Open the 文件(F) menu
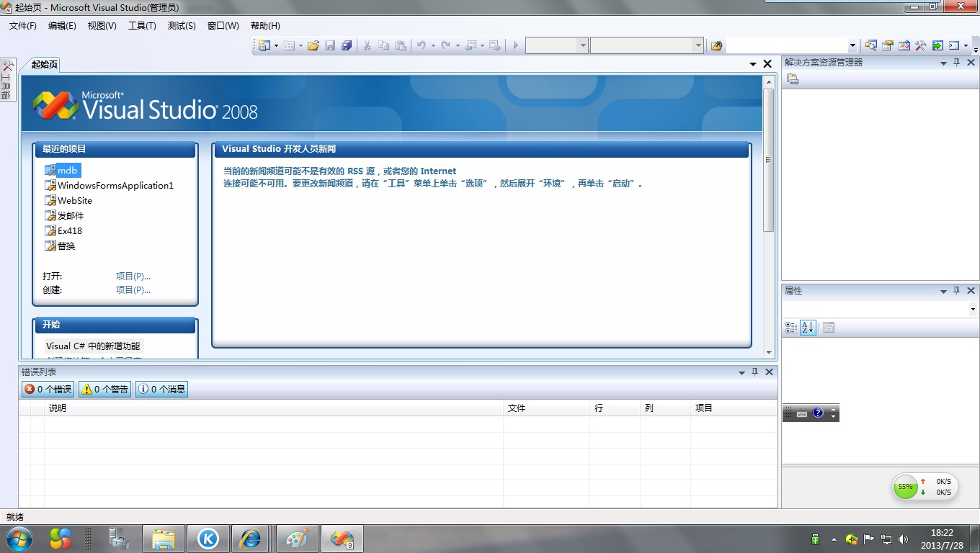980x553 pixels. (x=23, y=26)
